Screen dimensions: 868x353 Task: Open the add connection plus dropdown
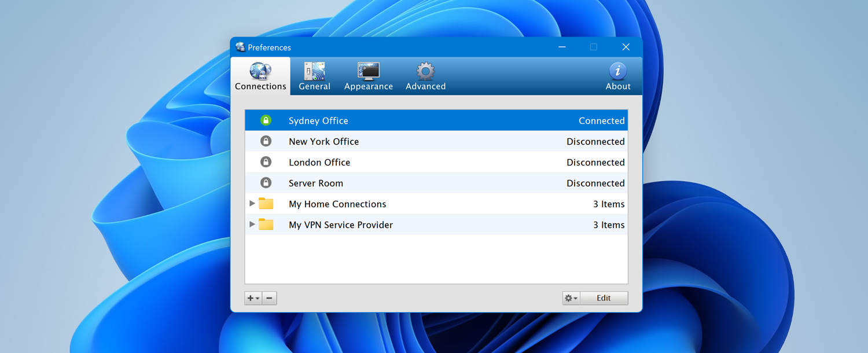[x=253, y=298]
